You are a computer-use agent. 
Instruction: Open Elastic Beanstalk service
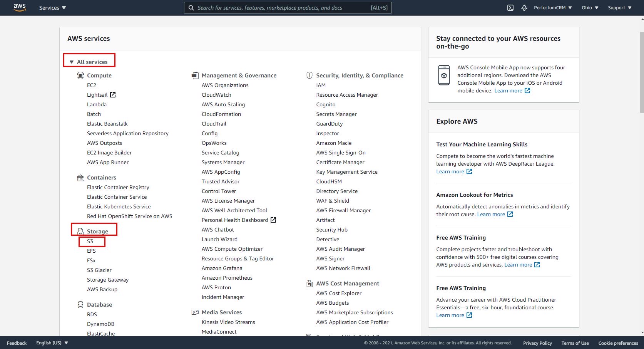pyautogui.click(x=107, y=124)
